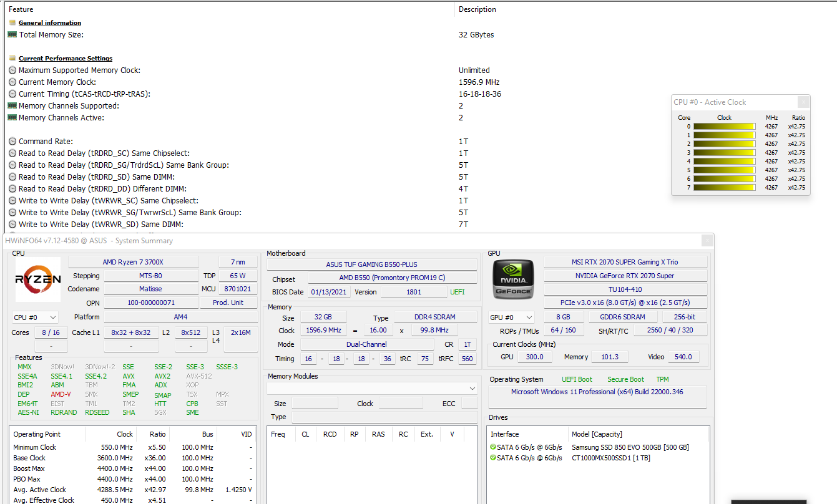Click the Total Memory Size RAM icon
Screen dimensions: 837x504
[x=12, y=35]
